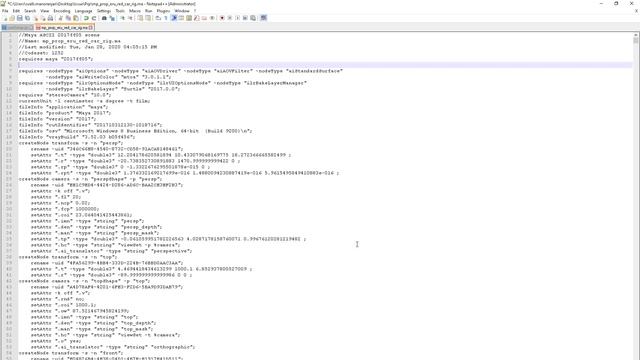Save the document with Save icon
The width and height of the screenshot is (640, 360).
pyautogui.click(x=19, y=18)
